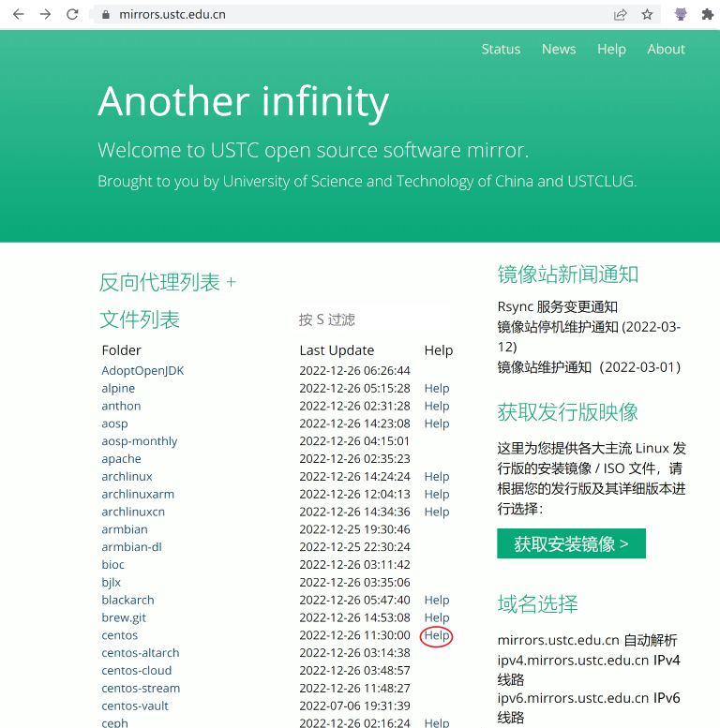720x728 pixels.
Task: Open the puzzle-piece Extensions menu
Action: tap(707, 14)
